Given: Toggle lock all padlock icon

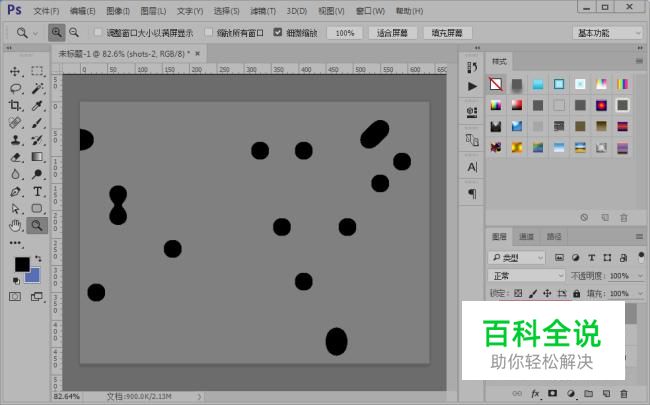Looking at the screenshot, I should (x=576, y=293).
